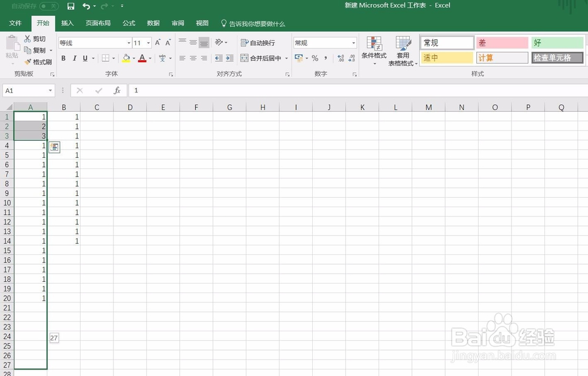Screen dimensions: 588x376
Task: Toggle the AutoSave switch
Action: tap(49, 6)
